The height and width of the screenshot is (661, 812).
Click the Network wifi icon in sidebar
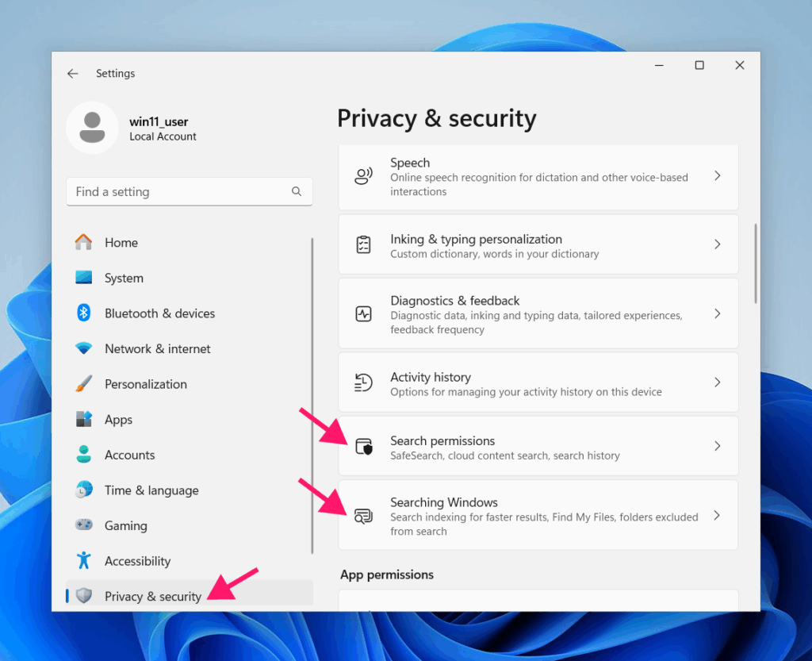pyautogui.click(x=83, y=348)
